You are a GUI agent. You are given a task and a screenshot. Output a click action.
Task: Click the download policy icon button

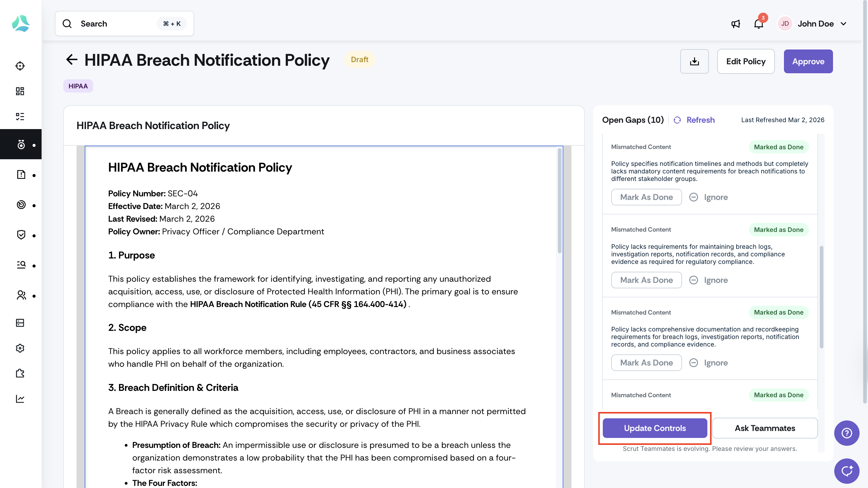pos(694,62)
